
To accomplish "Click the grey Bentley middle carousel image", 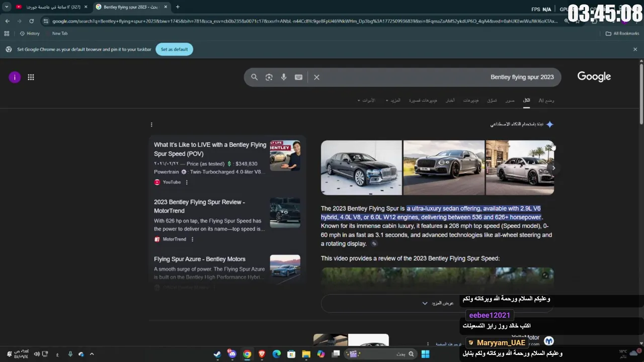I will [444, 167].
